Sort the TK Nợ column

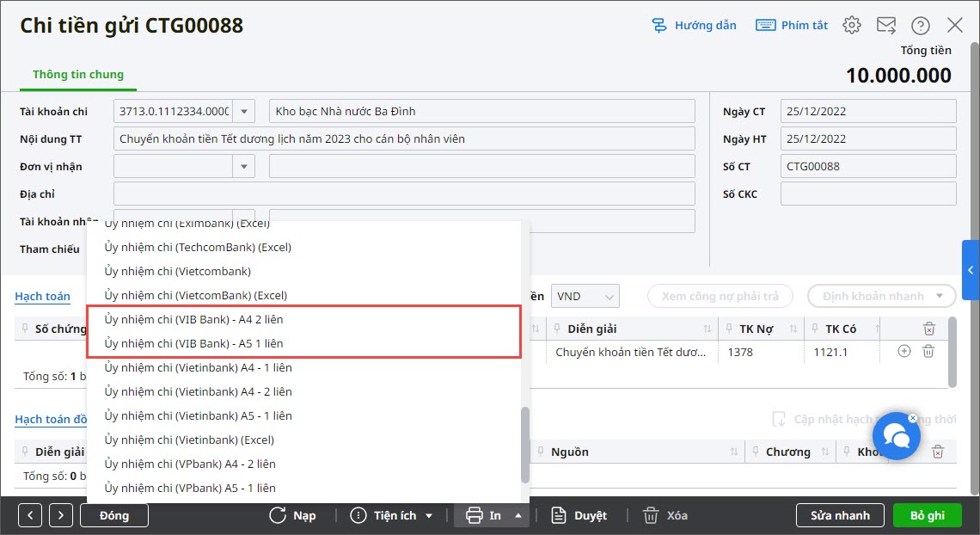pos(793,329)
